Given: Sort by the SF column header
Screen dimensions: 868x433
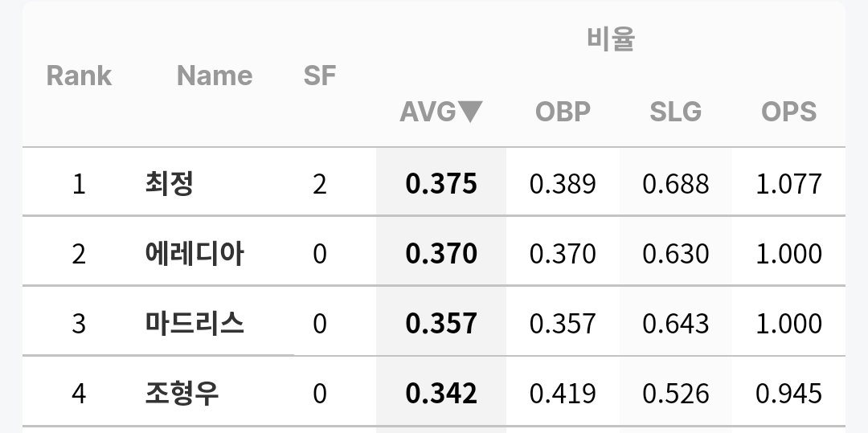Looking at the screenshot, I should (x=319, y=76).
